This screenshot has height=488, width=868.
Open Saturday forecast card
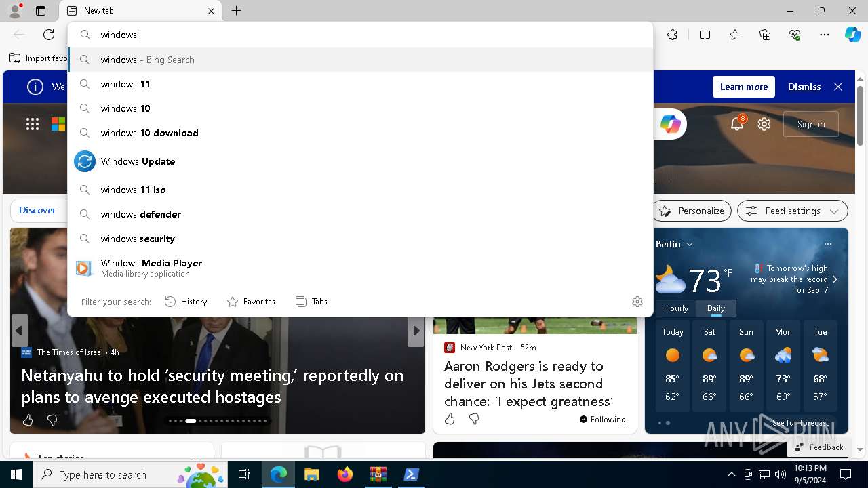(709, 366)
